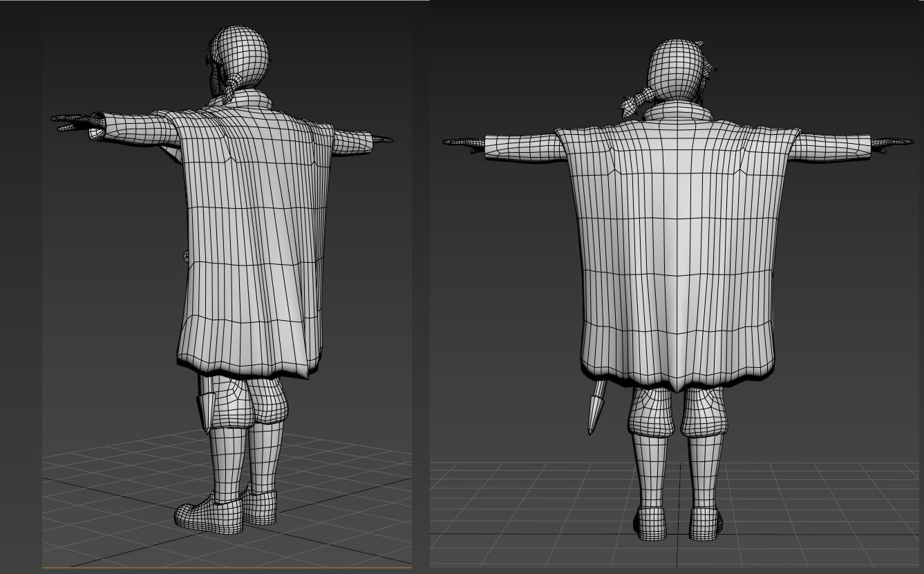Select the cape mesh in the right viewport
Viewport: 924px width, 574px height.
677,249
